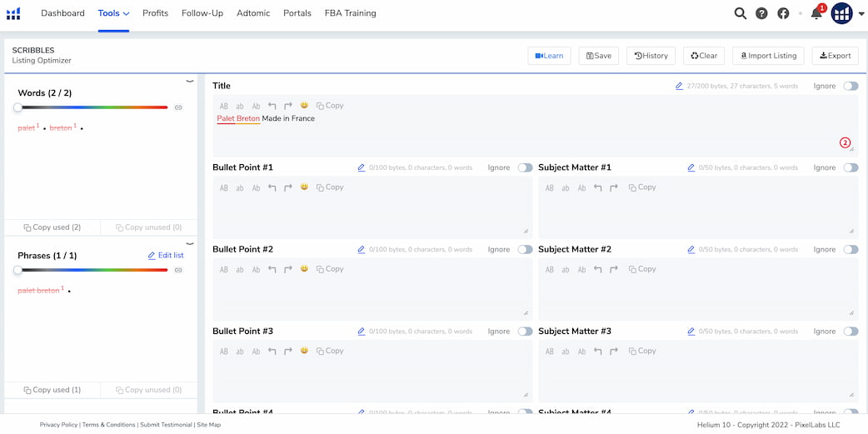The width and height of the screenshot is (868, 434).
Task: Click Edit list link in Phrases
Action: tap(166, 255)
